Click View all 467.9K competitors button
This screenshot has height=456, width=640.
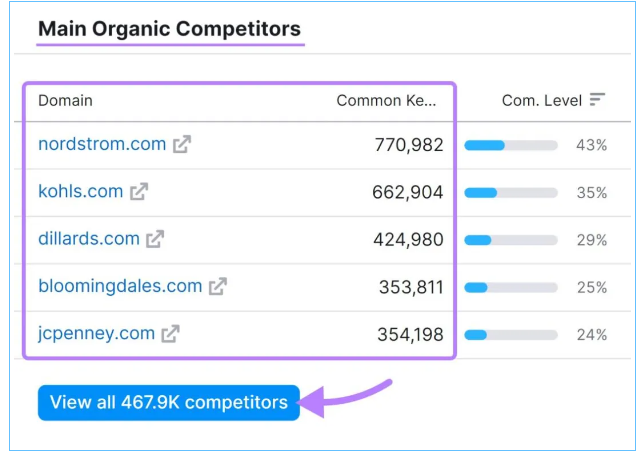(169, 403)
